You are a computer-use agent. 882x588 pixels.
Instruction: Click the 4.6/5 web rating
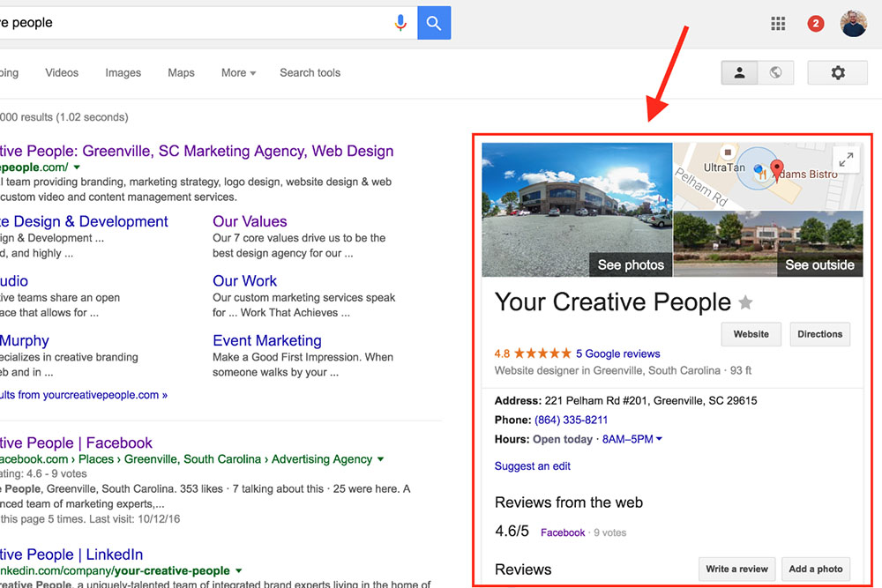pyautogui.click(x=512, y=532)
